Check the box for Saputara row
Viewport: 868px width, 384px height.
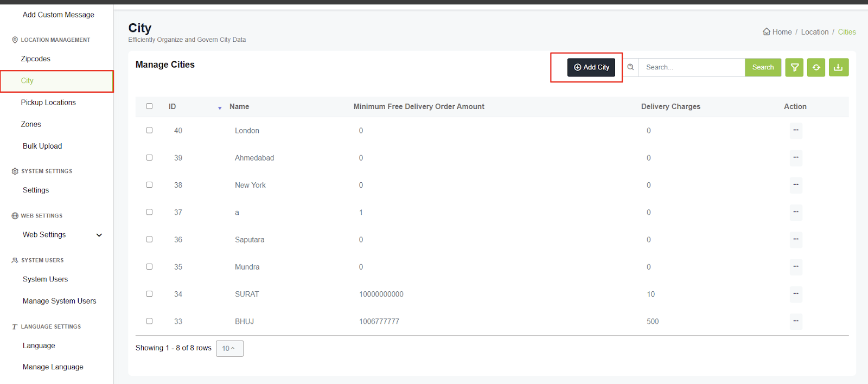point(149,239)
